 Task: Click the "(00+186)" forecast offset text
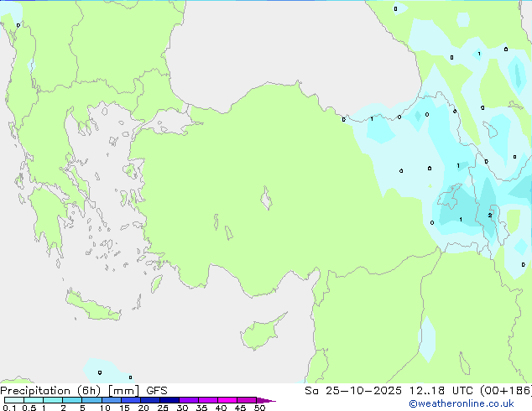505,391
